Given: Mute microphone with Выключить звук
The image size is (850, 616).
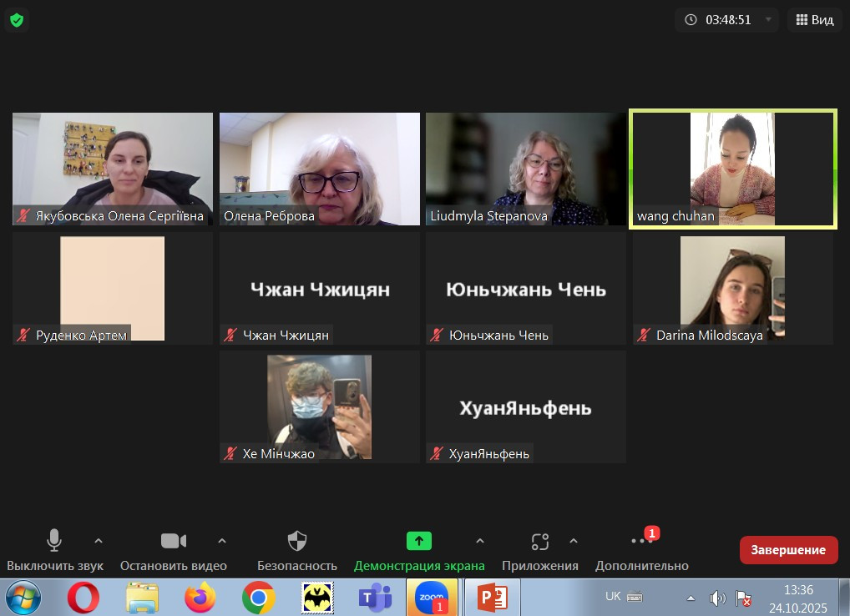Looking at the screenshot, I should (54, 550).
